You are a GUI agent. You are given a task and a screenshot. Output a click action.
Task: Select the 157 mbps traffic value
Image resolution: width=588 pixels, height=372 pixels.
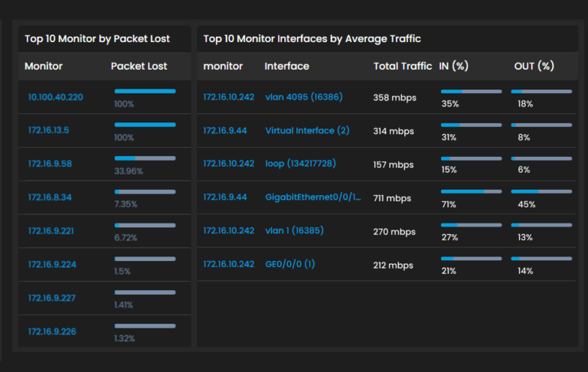coord(394,165)
